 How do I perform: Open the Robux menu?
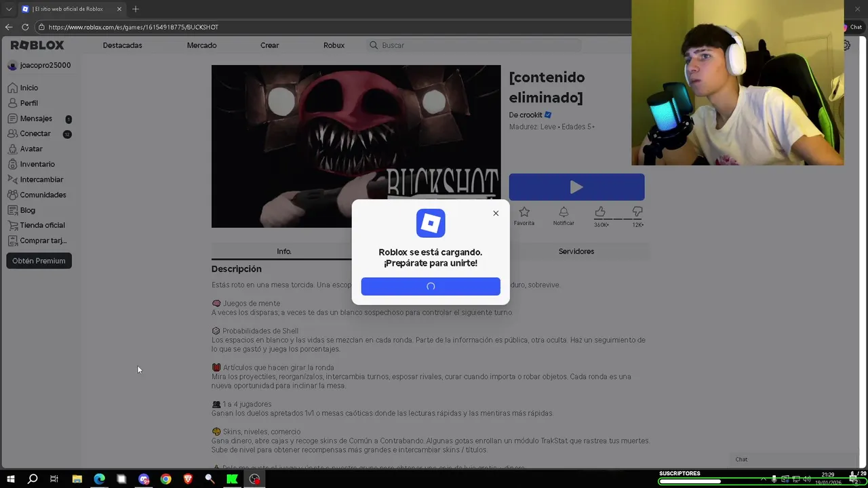click(334, 45)
